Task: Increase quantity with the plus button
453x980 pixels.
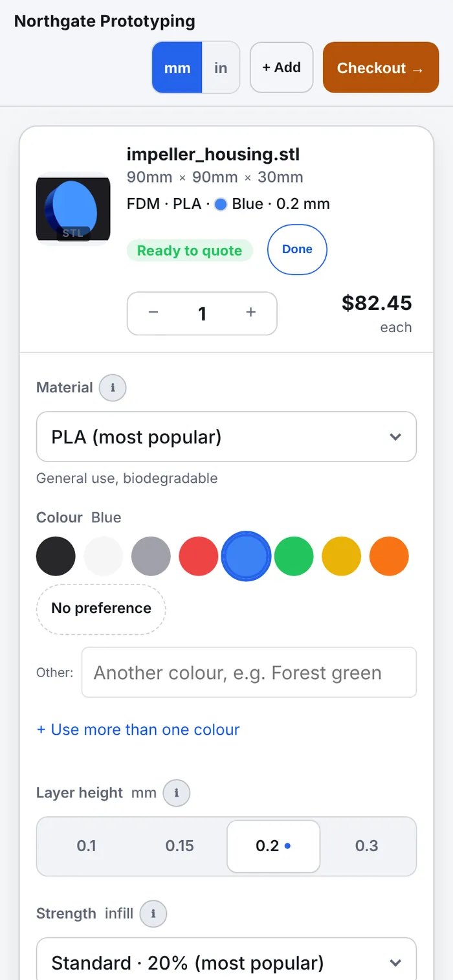Action: click(x=251, y=313)
